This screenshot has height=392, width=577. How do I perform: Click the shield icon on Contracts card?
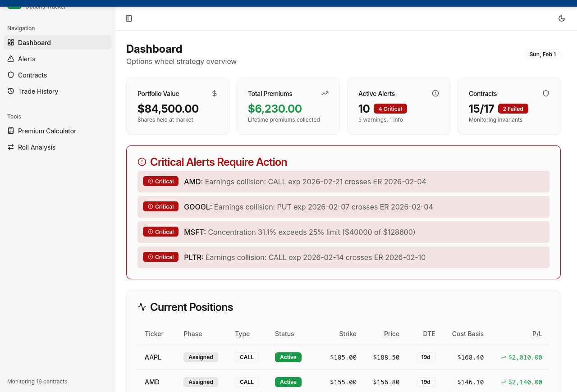[546, 93]
